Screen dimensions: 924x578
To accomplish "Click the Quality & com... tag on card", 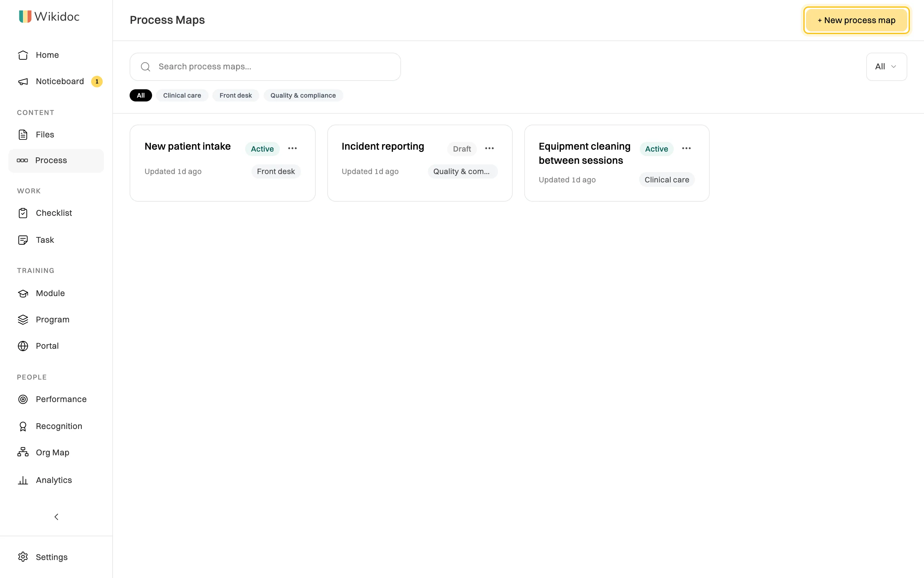I will click(462, 172).
